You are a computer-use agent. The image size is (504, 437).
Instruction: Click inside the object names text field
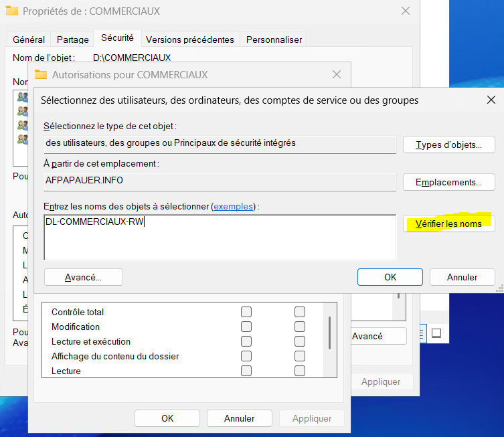coord(220,237)
